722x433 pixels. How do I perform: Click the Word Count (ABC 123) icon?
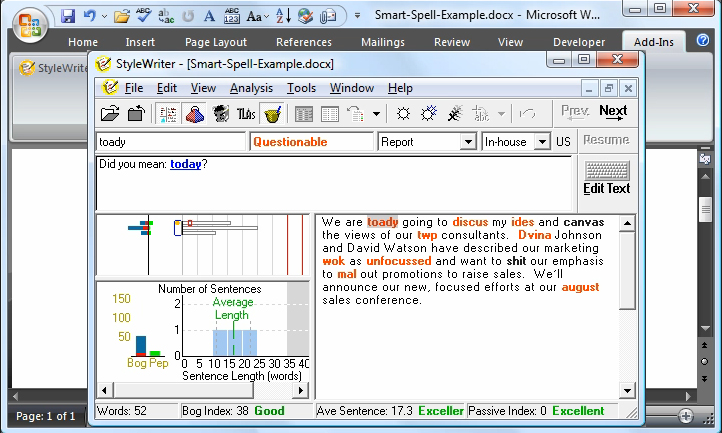(x=232, y=16)
